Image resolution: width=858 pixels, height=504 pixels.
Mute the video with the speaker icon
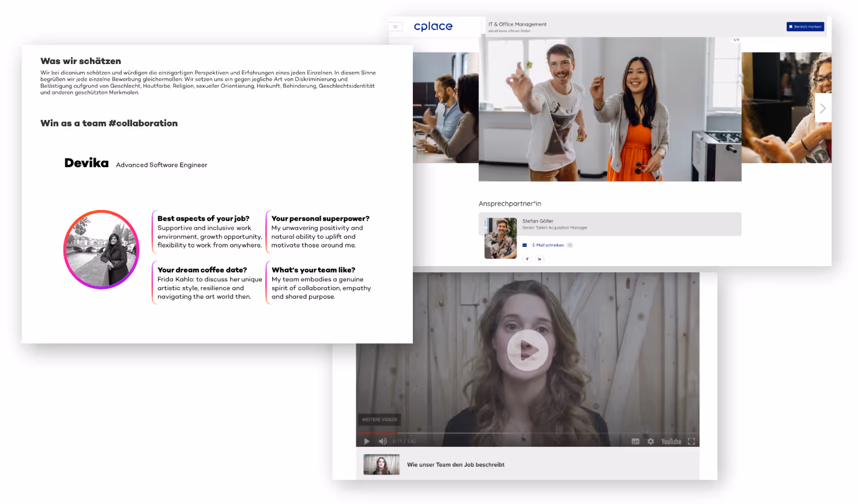[382, 441]
